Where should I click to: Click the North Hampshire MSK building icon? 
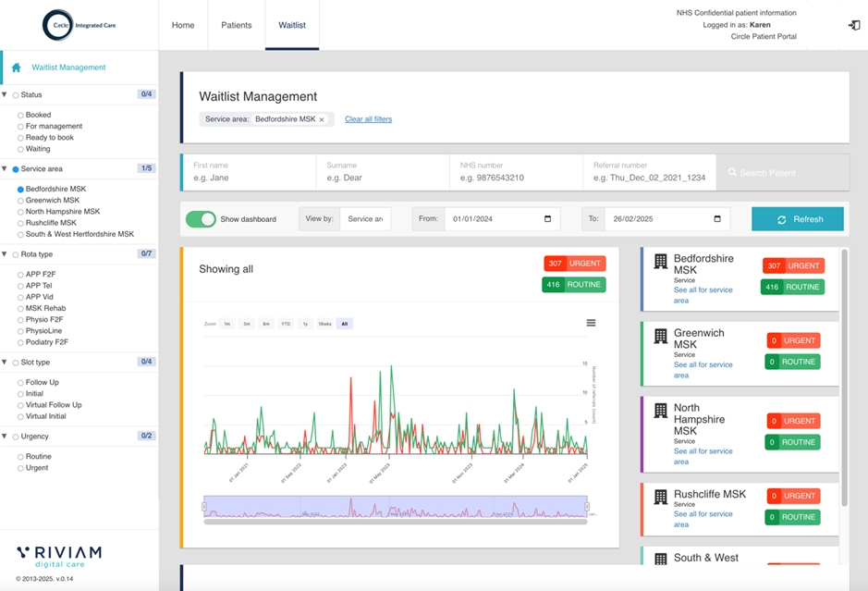pyautogui.click(x=660, y=411)
